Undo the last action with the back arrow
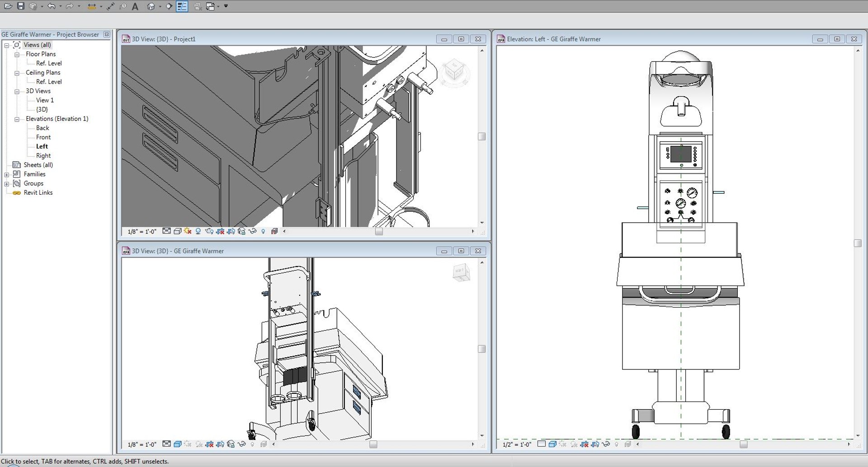The height and width of the screenshot is (467, 868). pyautogui.click(x=51, y=6)
